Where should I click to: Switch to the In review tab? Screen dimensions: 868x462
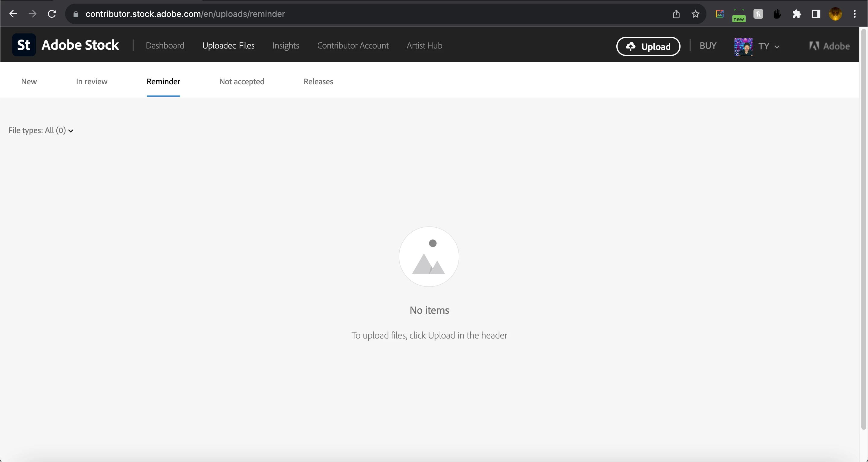coord(92,82)
